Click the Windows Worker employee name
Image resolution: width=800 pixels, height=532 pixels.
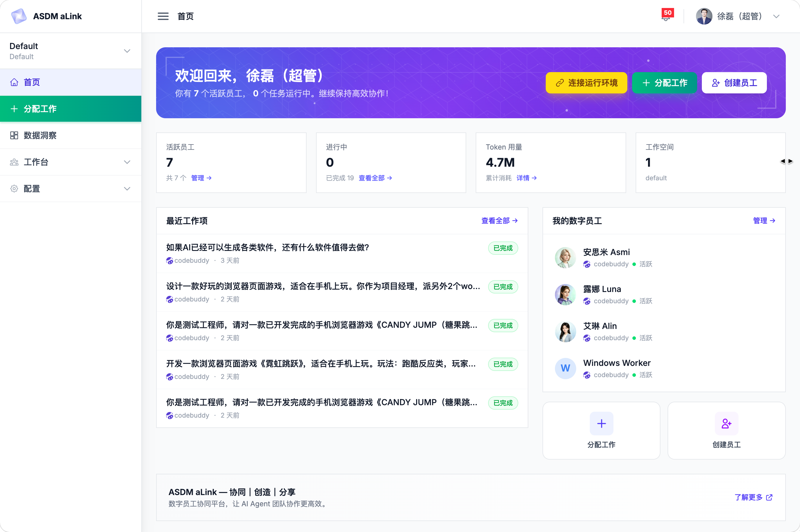pyautogui.click(x=617, y=363)
